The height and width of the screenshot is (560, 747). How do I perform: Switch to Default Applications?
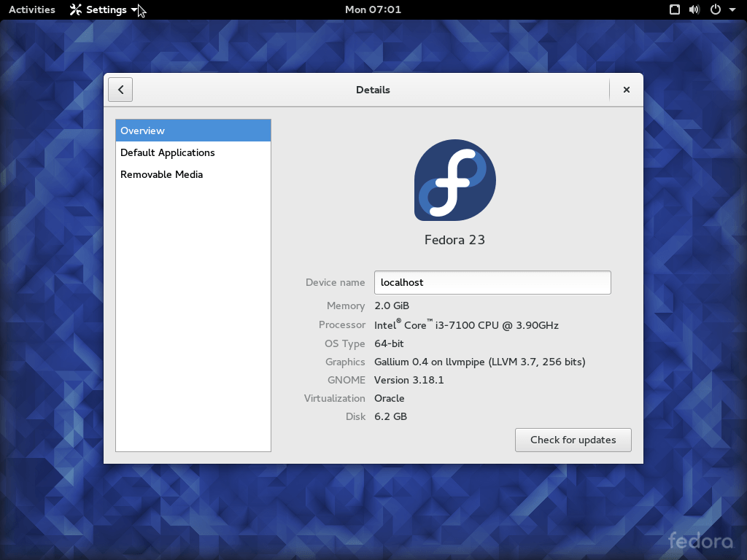(193, 152)
